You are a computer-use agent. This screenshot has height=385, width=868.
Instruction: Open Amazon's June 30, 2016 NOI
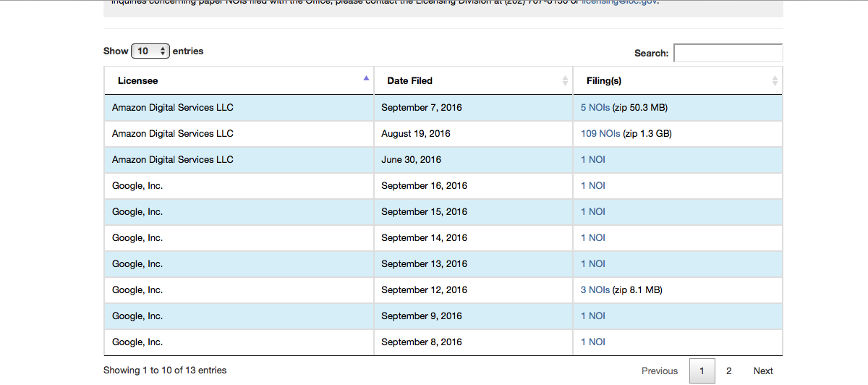(x=592, y=160)
